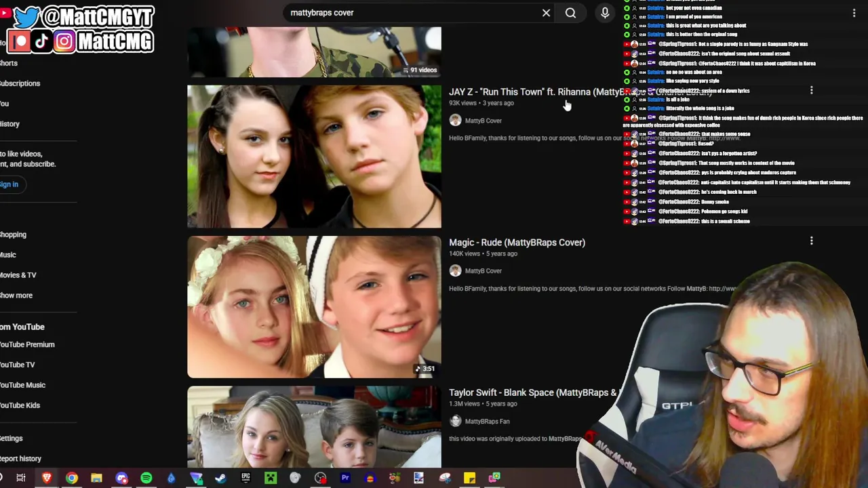Go to the MattyBRaps Fan channel name
The image size is (868, 488).
[x=487, y=422]
